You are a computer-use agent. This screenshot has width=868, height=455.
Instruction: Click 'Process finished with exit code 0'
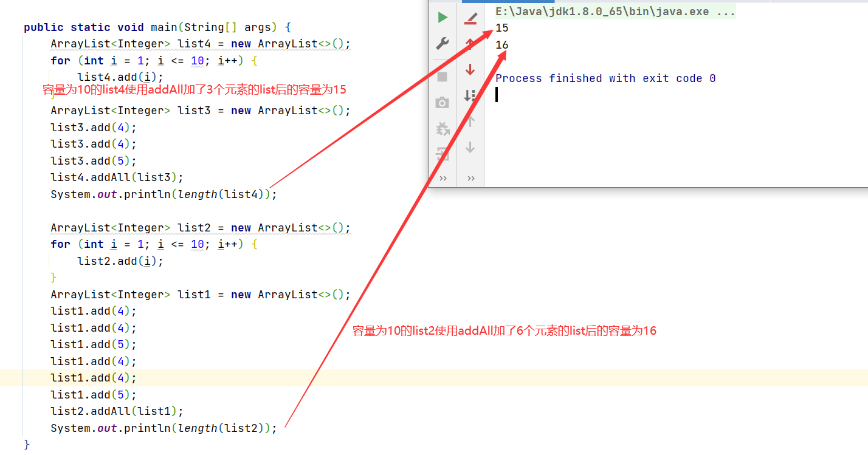click(x=605, y=78)
